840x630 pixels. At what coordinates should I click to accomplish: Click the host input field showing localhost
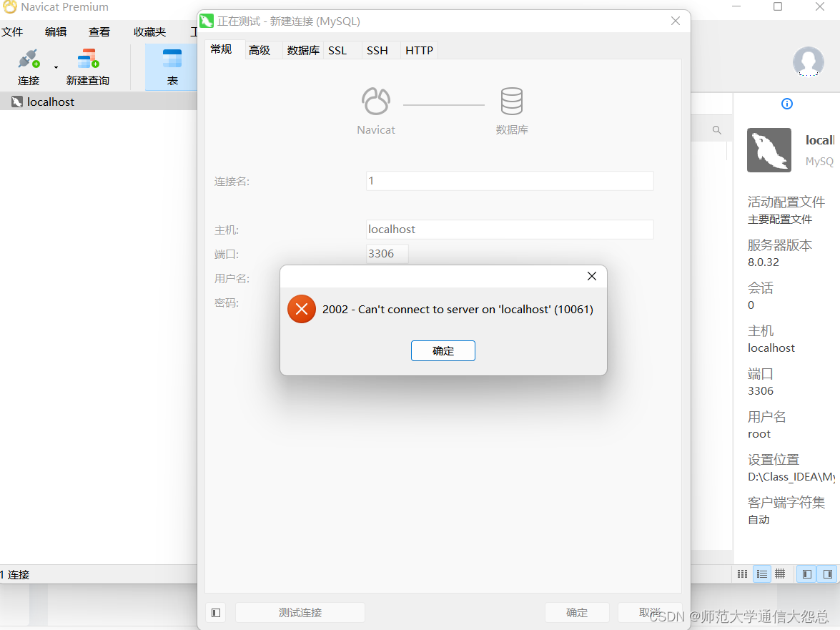[510, 230]
